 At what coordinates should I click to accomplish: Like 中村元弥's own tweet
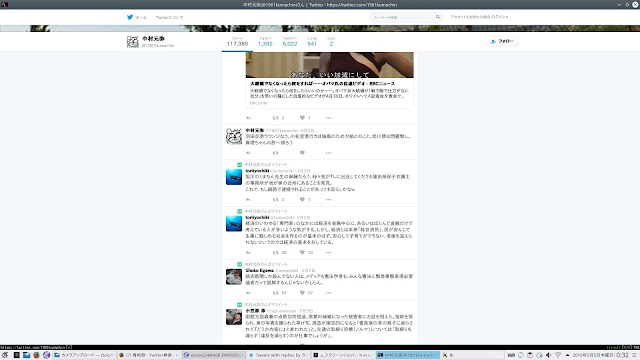[x=302, y=153]
